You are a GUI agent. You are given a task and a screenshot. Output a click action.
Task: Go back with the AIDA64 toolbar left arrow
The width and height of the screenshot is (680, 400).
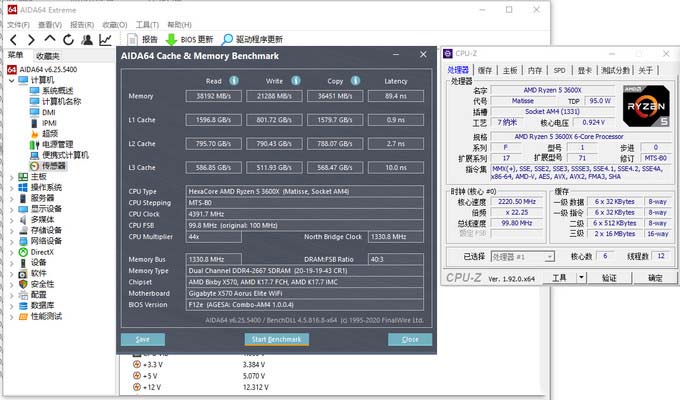click(x=13, y=40)
